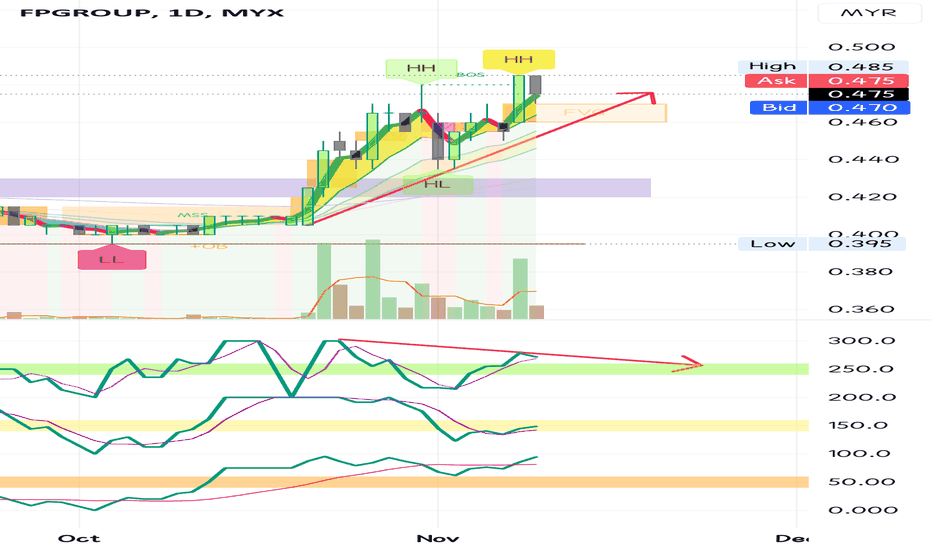The image size is (932, 550).
Task: Click the +OB annotation text
Action: pos(209,246)
